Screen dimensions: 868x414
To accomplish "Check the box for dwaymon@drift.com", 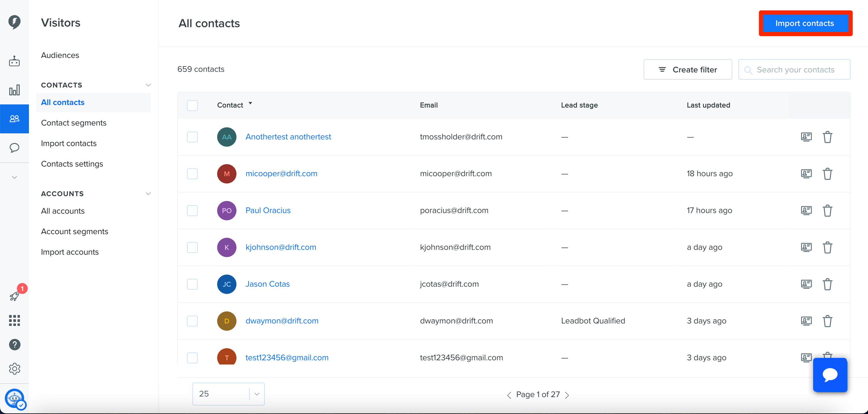I will (192, 321).
